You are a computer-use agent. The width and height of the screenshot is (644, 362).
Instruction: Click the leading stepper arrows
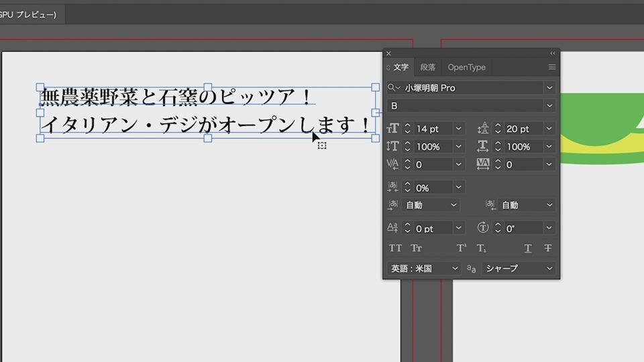[498, 129]
